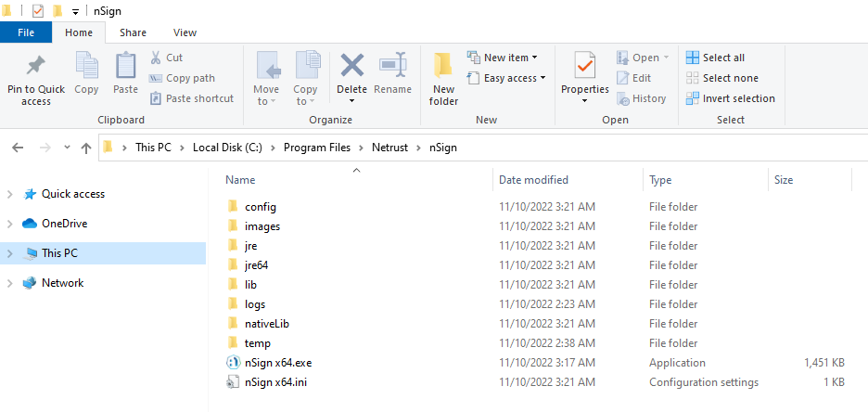The image size is (868, 412).
Task: Click the Paste clipboard icon
Action: tap(126, 66)
